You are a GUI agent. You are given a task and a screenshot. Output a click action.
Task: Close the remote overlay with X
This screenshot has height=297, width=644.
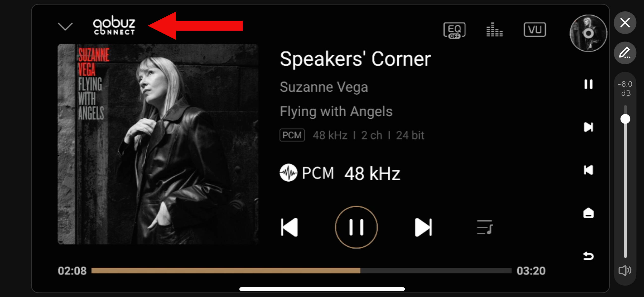coord(625,23)
